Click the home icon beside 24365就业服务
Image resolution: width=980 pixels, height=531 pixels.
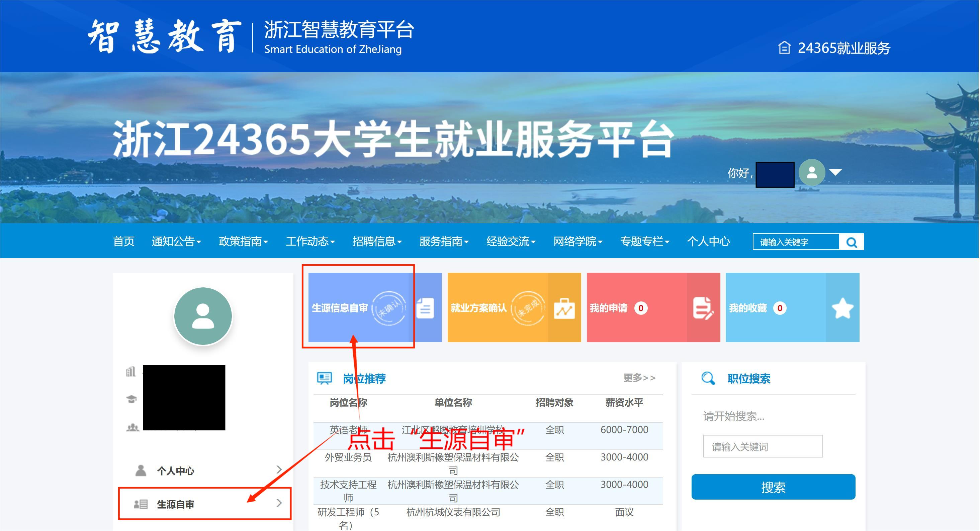point(784,48)
